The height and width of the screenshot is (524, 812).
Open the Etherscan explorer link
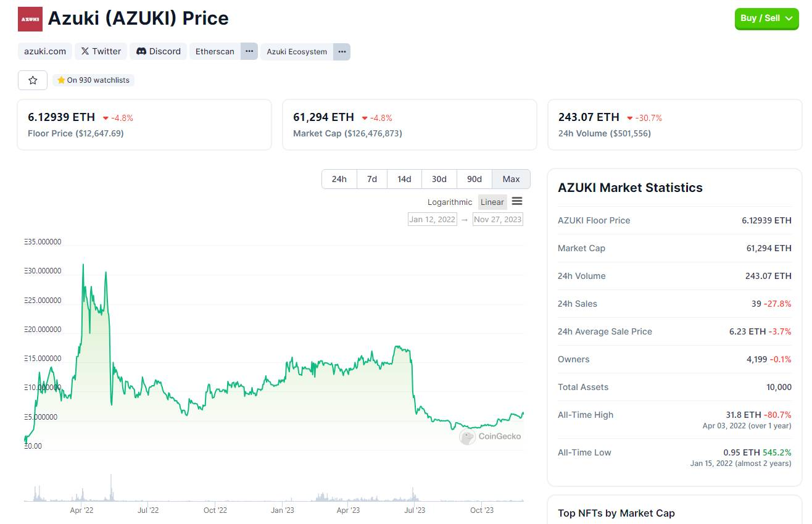(215, 51)
